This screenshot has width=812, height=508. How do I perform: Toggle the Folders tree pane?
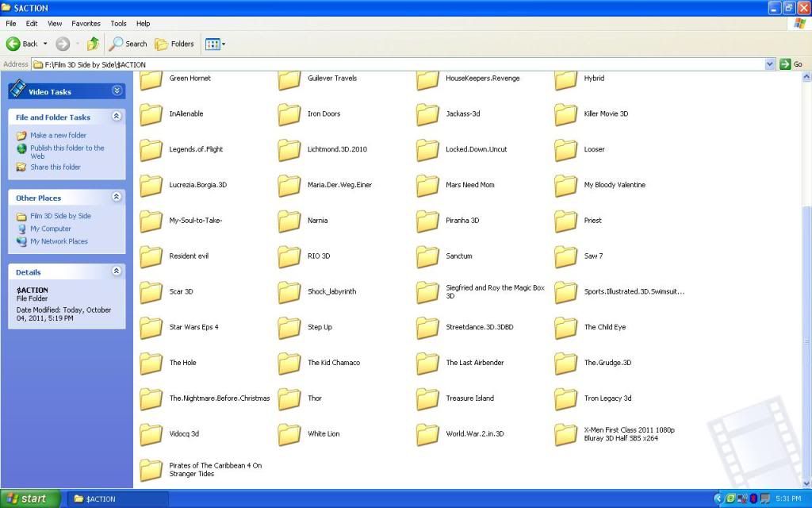point(174,44)
